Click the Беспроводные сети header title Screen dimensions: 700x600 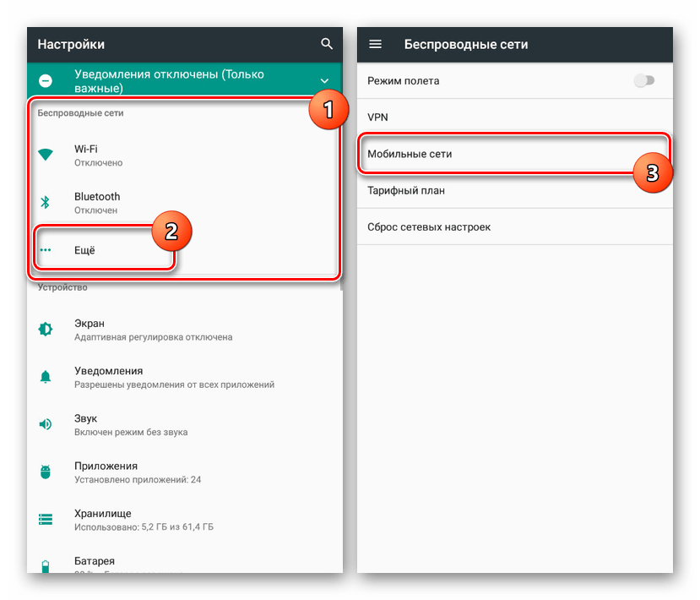pyautogui.click(x=466, y=44)
